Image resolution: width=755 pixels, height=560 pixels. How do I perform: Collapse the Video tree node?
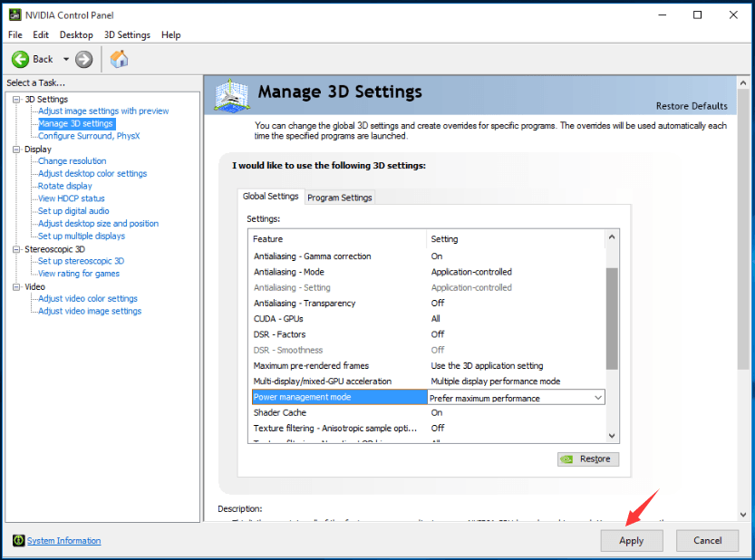click(16, 286)
